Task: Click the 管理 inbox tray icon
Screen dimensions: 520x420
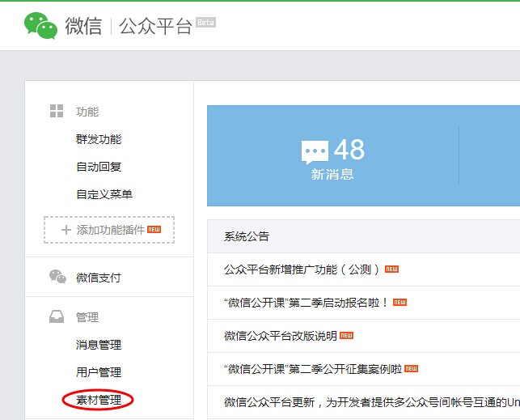Action: coord(57,316)
